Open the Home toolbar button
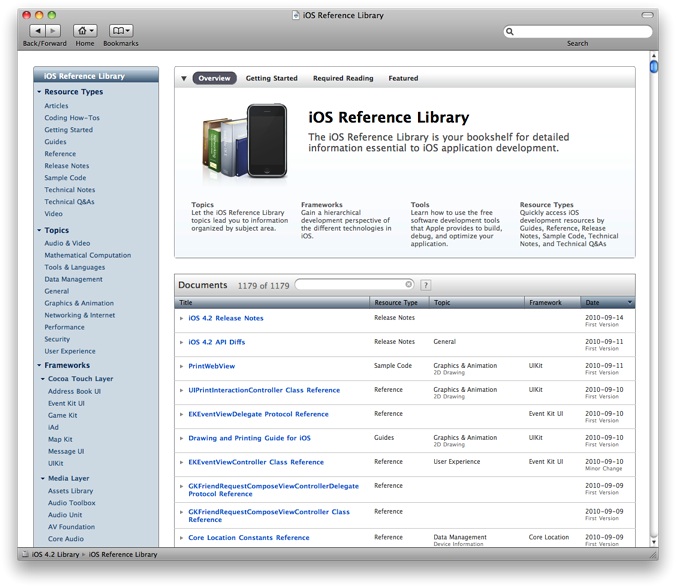676x587 pixels. [85, 31]
